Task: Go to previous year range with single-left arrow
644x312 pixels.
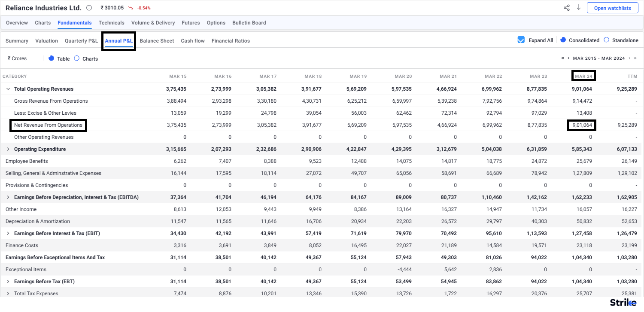Action: 568,58
